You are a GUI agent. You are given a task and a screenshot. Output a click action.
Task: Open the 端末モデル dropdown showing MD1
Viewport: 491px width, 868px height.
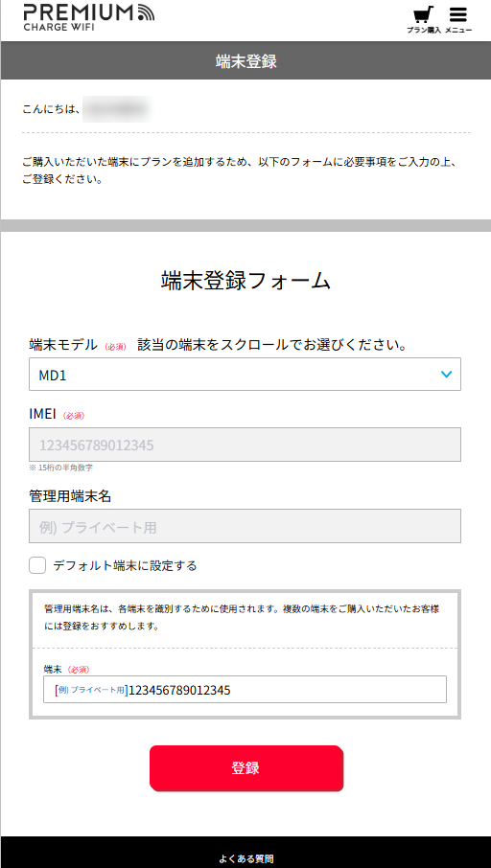(x=245, y=375)
